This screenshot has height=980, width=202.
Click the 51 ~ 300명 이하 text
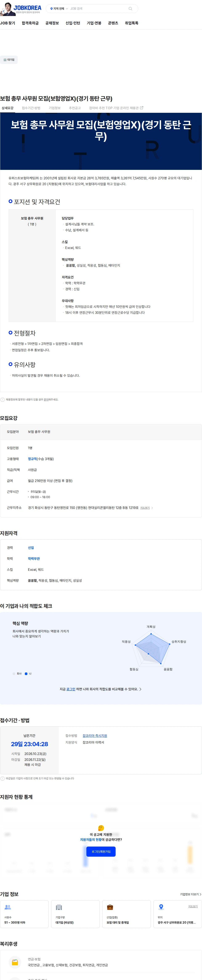(15, 922)
